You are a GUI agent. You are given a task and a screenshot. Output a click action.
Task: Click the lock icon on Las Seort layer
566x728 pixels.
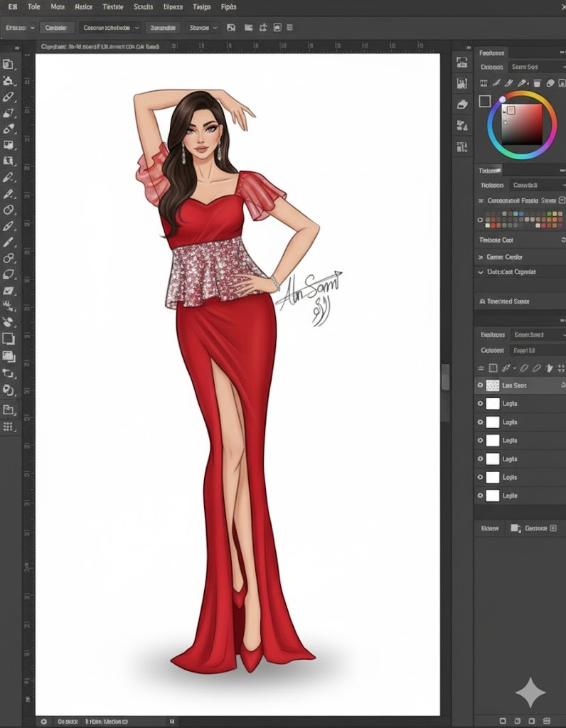[562, 385]
